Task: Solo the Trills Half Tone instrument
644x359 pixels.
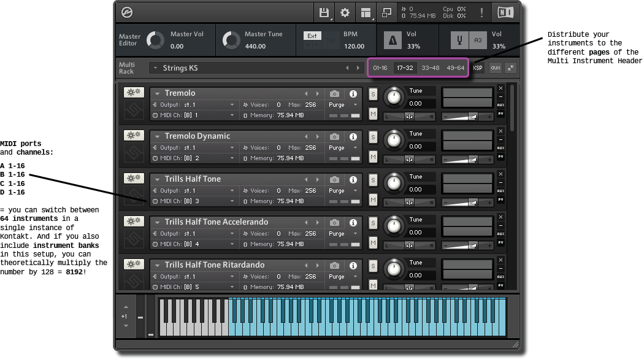Action: (373, 180)
